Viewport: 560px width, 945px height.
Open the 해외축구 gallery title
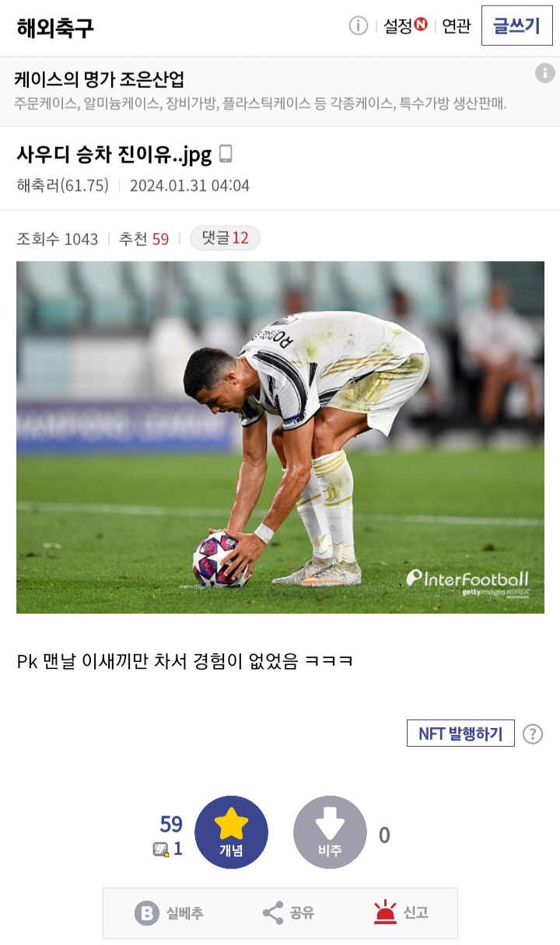[54, 27]
